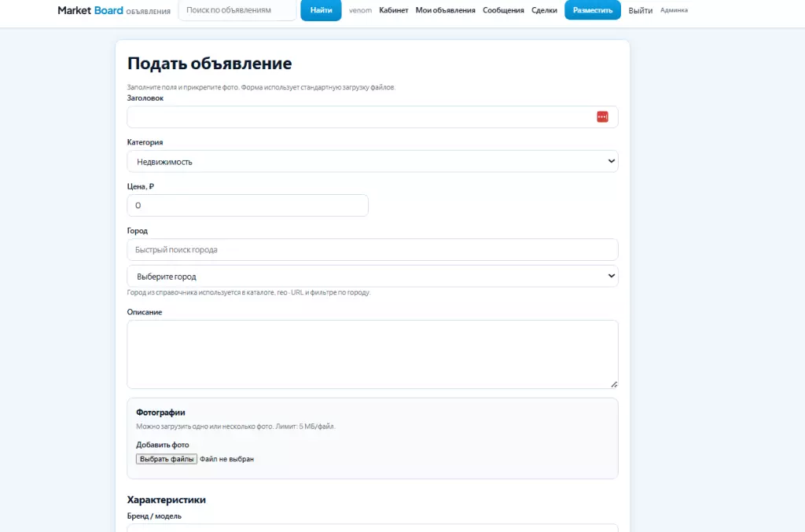Viewport: 805px width, 532px height.
Task: Click the Market Board logo
Action: click(x=90, y=10)
